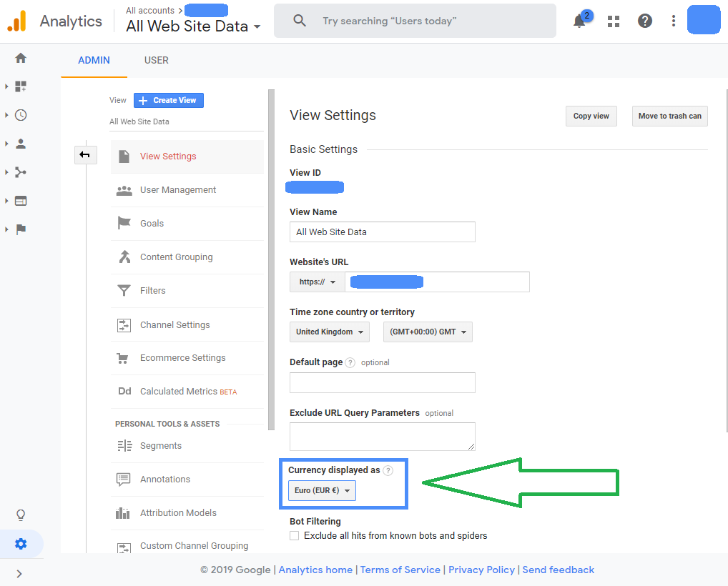The image size is (728, 586).
Task: Open the Customization dashboards icon
Action: coord(21,86)
